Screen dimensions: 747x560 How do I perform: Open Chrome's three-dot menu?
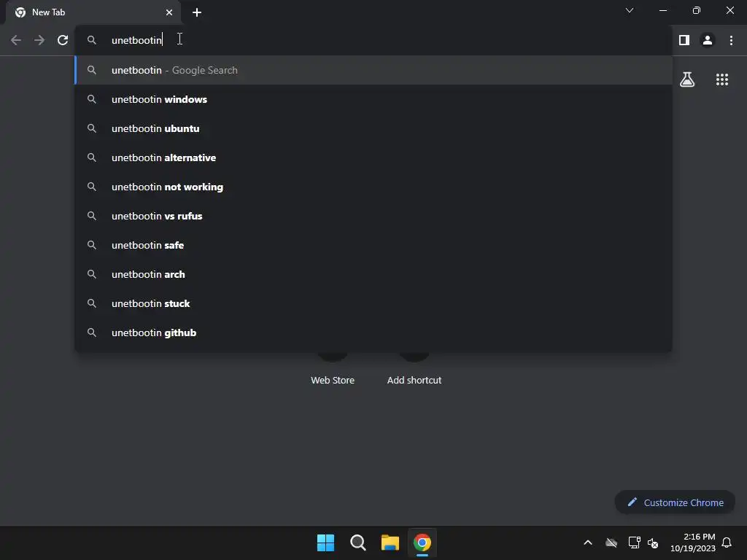[731, 40]
